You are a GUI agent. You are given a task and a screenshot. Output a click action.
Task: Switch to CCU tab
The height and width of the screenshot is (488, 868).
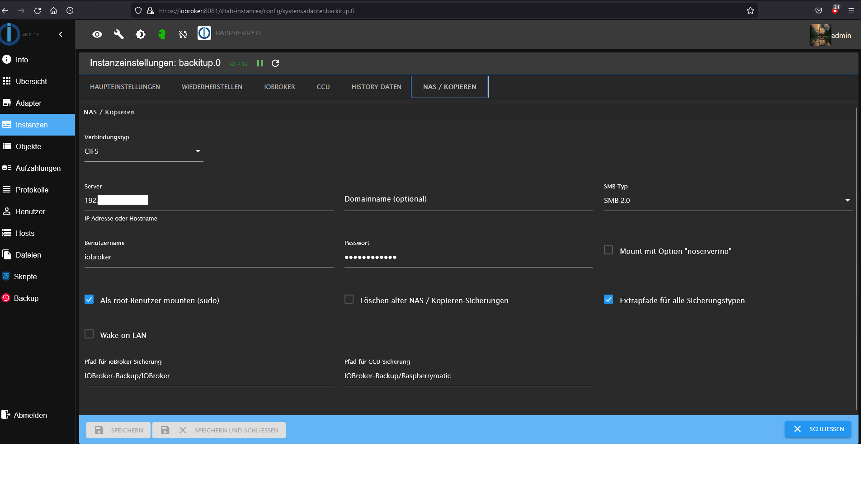pos(323,87)
